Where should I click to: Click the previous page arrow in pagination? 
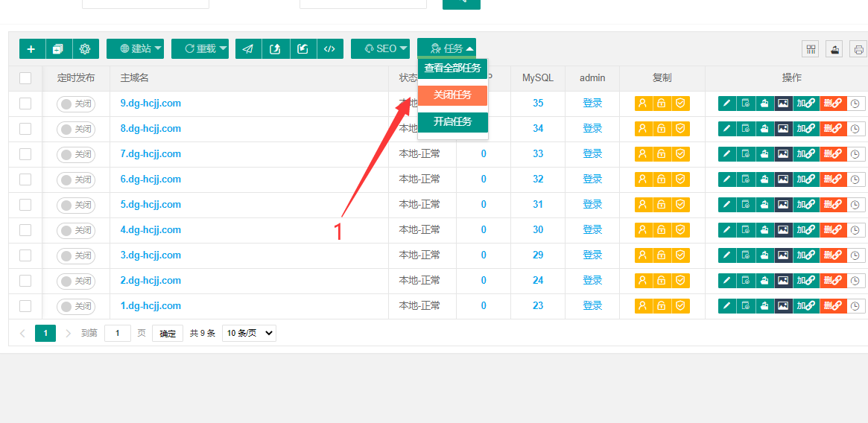point(22,334)
